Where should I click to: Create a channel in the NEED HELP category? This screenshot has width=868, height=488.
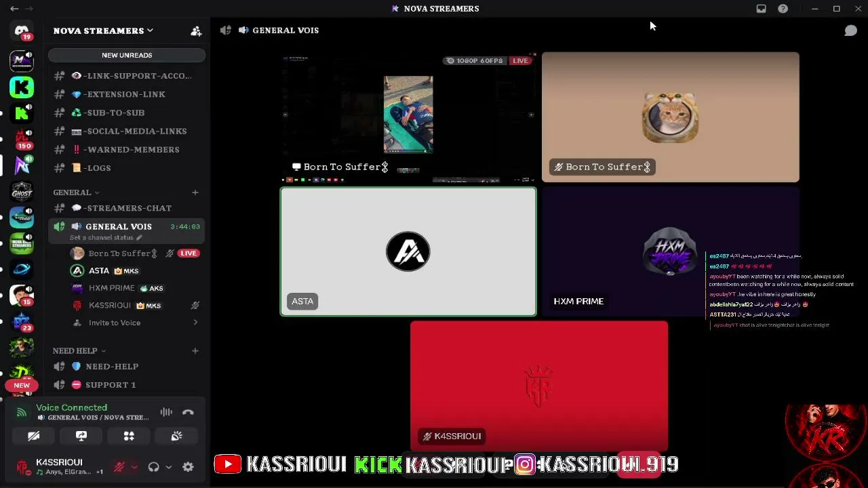tap(195, 351)
